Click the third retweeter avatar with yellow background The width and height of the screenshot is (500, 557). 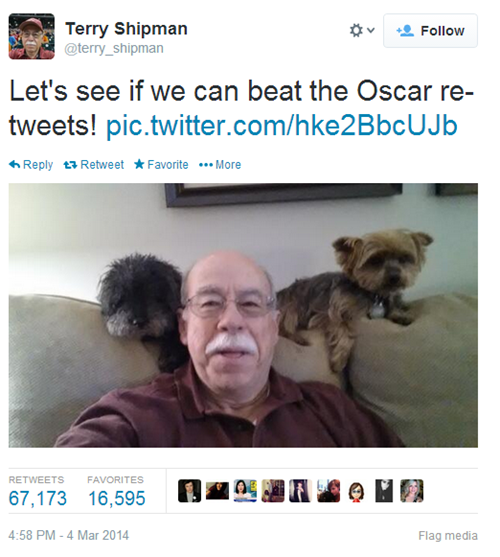[245, 491]
